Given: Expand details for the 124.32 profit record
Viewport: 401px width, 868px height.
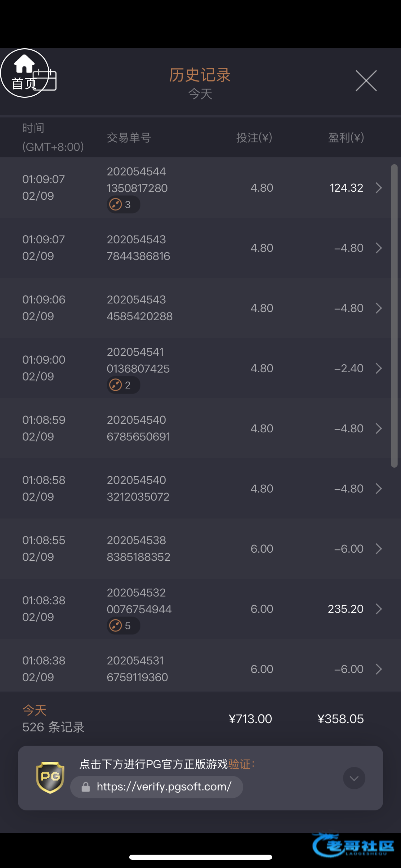Looking at the screenshot, I should coord(378,188).
